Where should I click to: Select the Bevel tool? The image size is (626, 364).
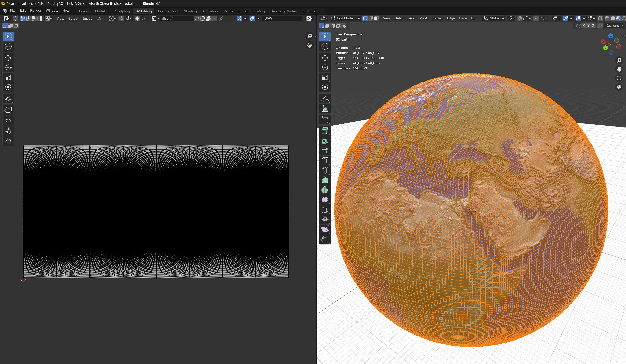click(x=325, y=150)
